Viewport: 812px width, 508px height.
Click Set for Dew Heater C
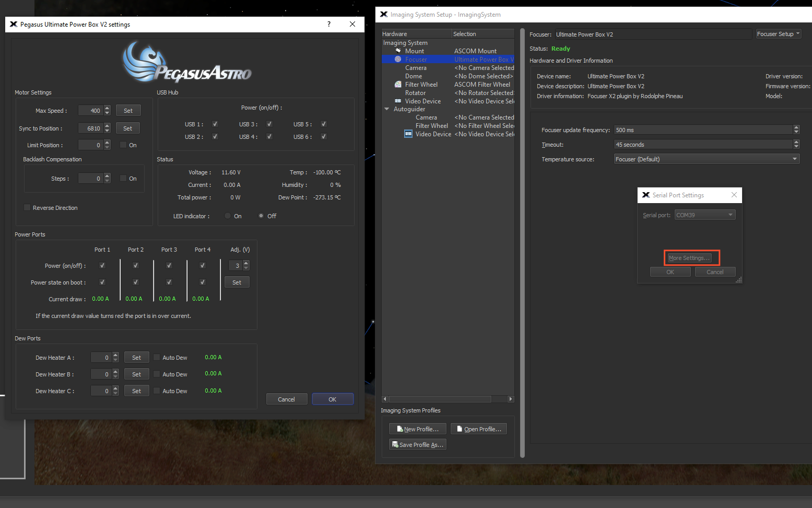tap(136, 391)
